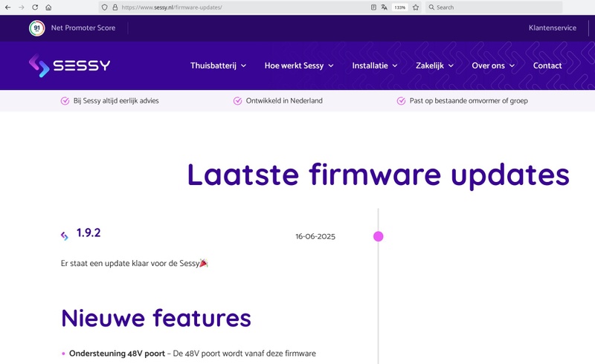Click the shield tracking protection icon
This screenshot has height=364, width=595.
point(105,7)
